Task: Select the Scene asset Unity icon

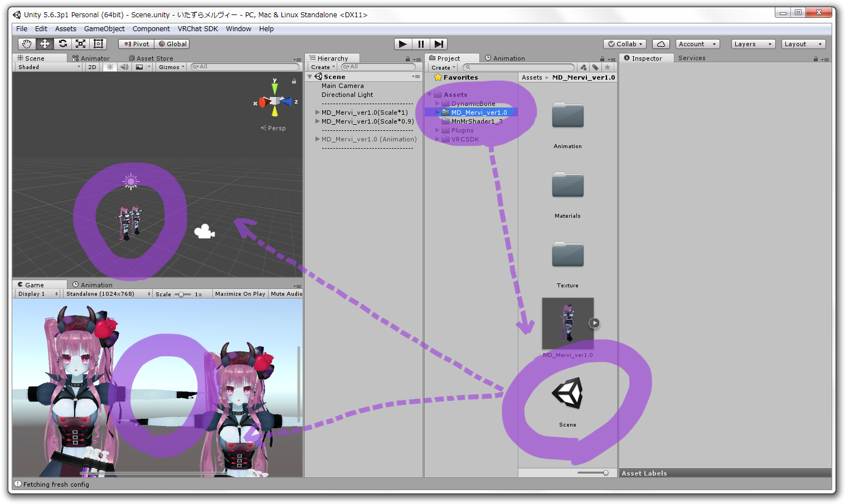Action: point(567,393)
